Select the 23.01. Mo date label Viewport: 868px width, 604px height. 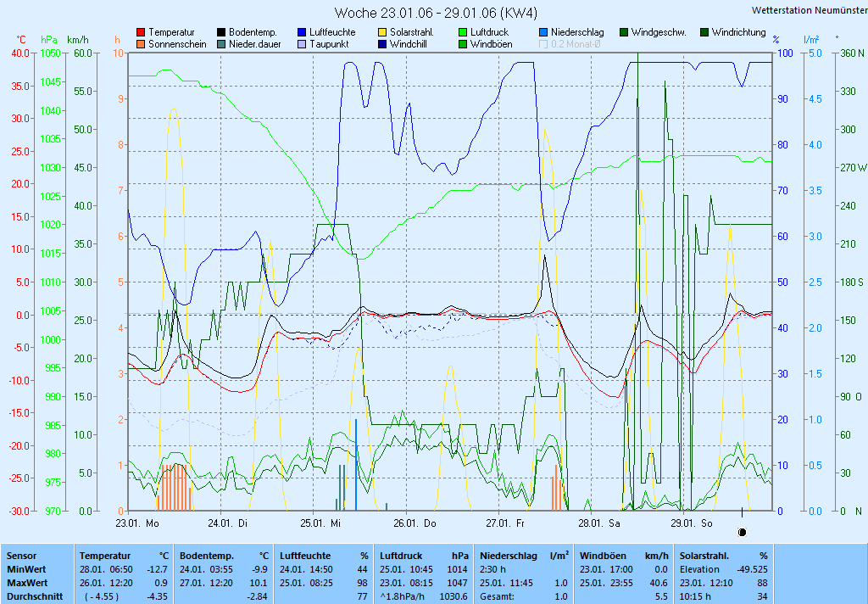[136, 523]
